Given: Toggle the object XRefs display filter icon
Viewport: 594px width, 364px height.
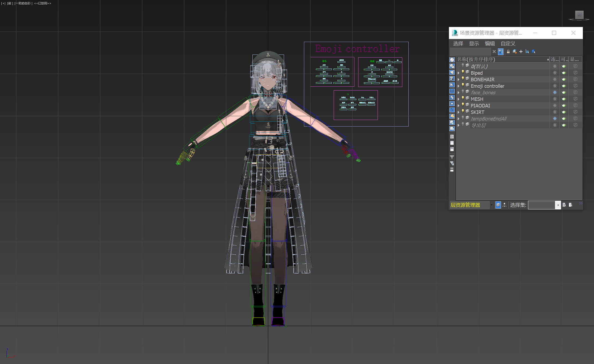Looking at the screenshot, I should pyautogui.click(x=452, y=104).
